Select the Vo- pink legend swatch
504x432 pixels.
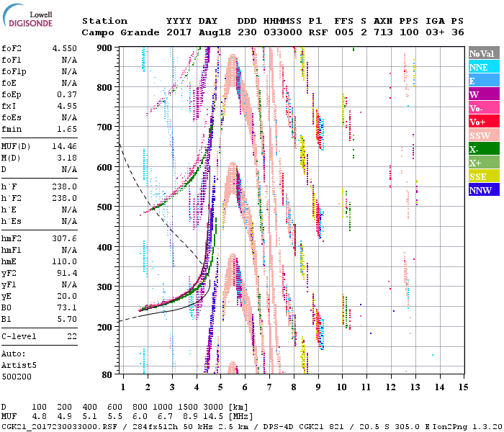484,108
